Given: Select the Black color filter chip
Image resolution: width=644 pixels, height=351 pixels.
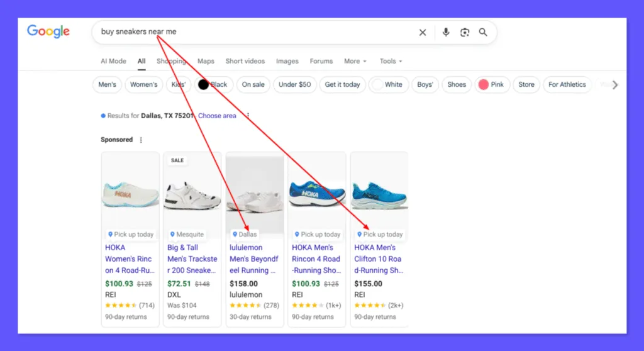Looking at the screenshot, I should click(213, 84).
